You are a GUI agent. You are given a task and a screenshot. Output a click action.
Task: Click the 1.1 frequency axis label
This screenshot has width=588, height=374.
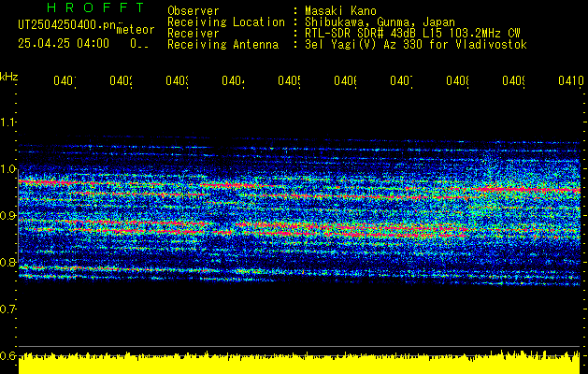click(7, 122)
